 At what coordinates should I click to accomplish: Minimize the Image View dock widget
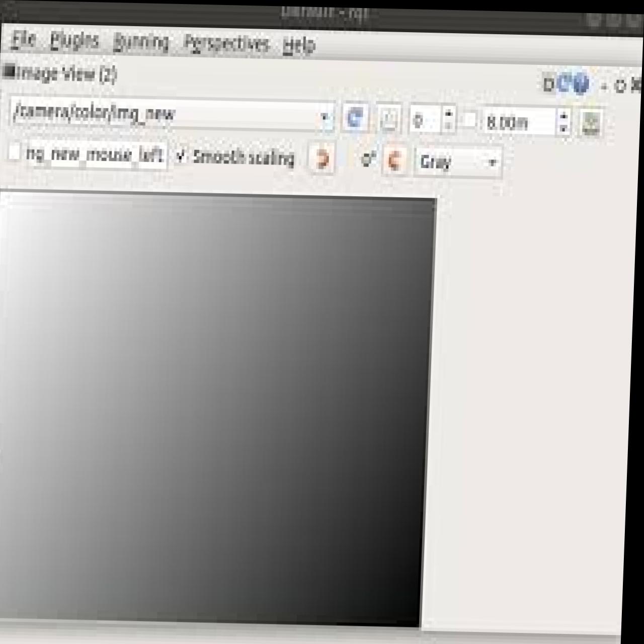click(604, 86)
